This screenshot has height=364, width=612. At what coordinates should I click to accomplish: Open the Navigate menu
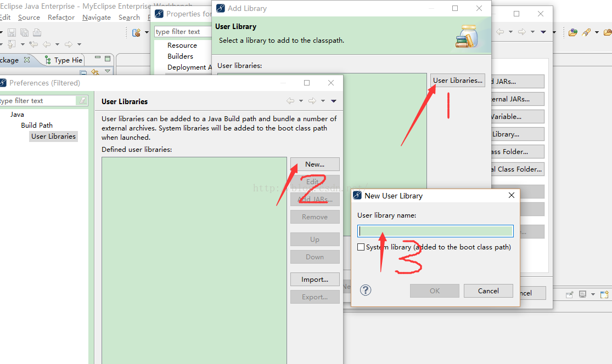click(97, 18)
